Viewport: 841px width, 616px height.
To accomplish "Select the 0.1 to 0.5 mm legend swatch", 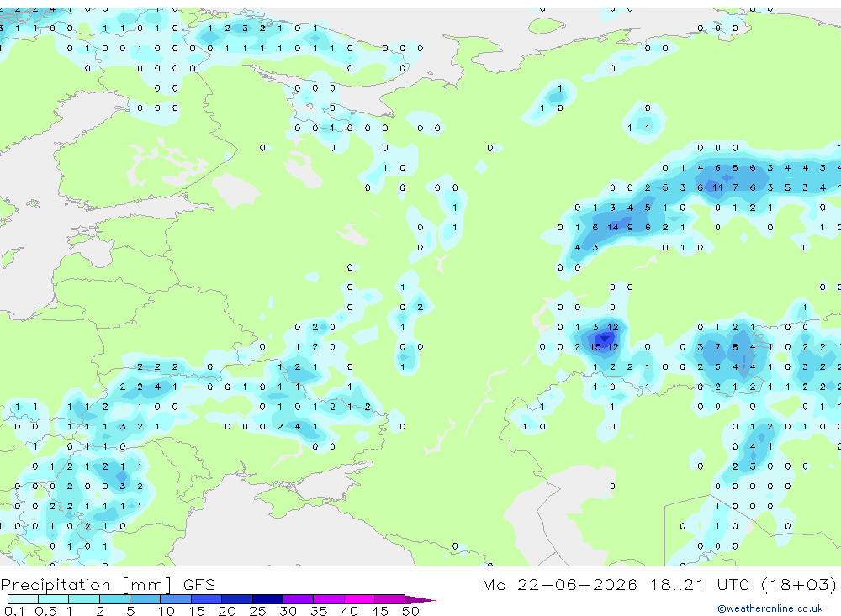I will point(23,599).
